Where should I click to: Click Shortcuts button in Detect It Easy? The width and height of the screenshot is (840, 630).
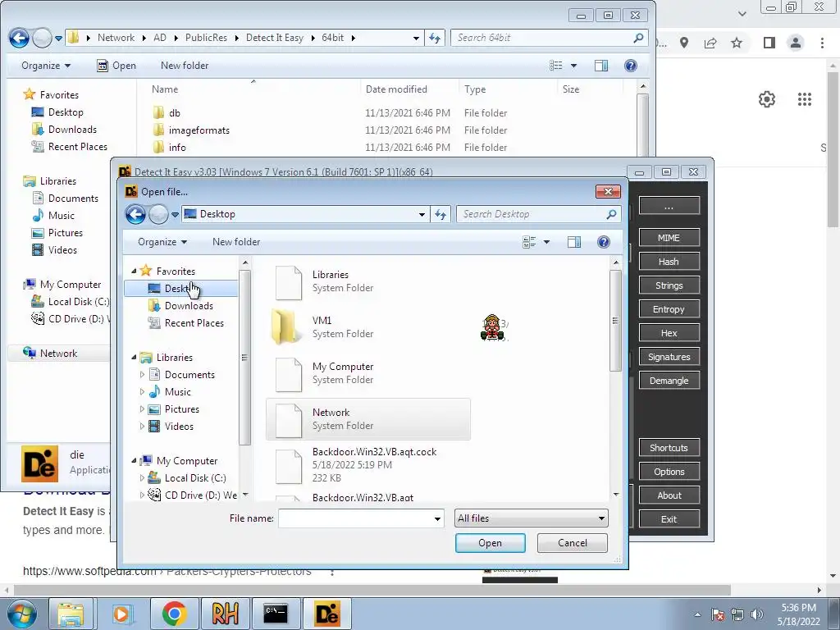click(x=669, y=448)
